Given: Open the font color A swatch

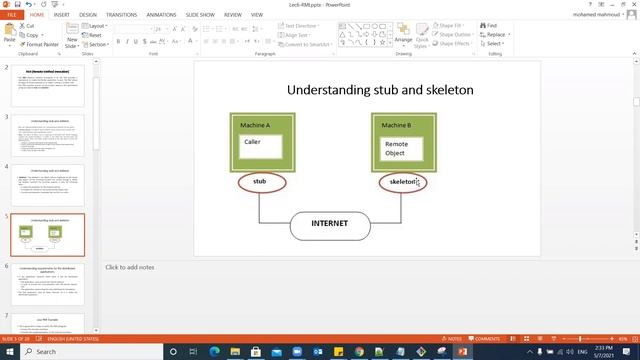Looking at the screenshot, I should 190,41.
